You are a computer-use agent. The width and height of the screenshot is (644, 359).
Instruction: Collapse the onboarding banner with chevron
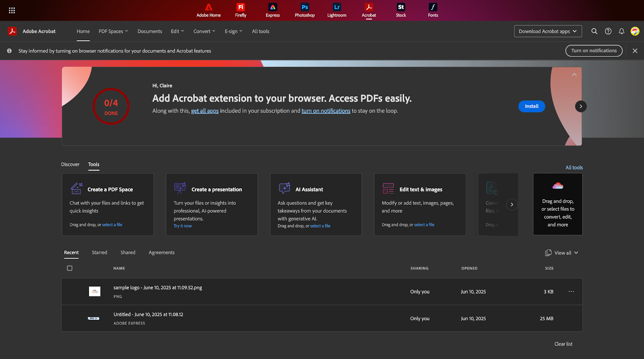(574, 75)
